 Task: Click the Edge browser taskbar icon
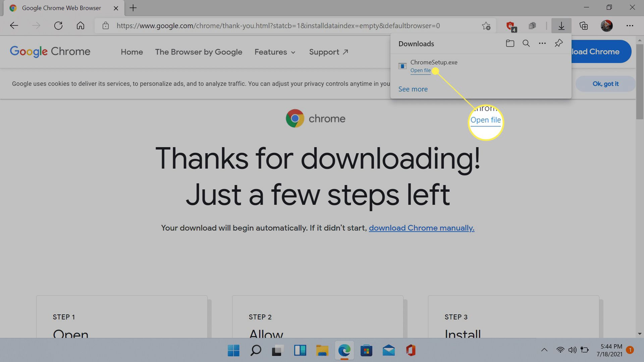coord(344,350)
